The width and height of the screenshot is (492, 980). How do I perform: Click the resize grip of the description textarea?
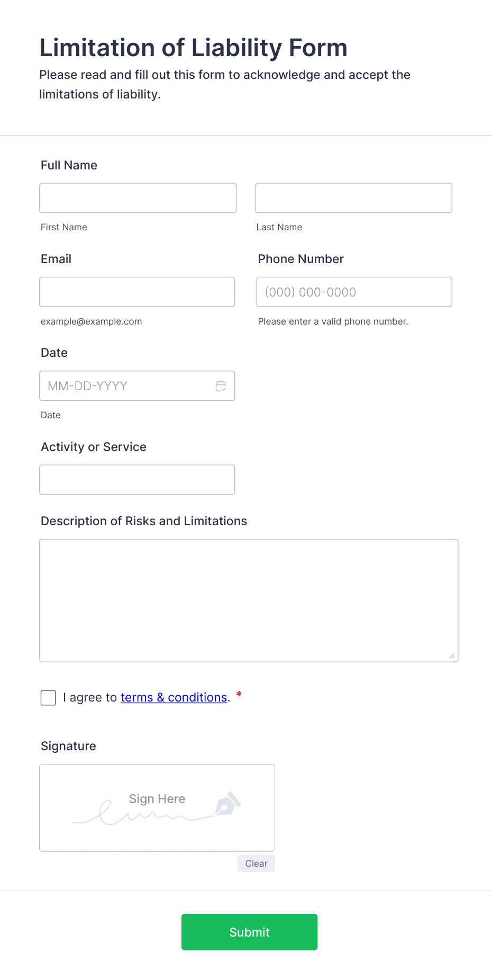(453, 657)
